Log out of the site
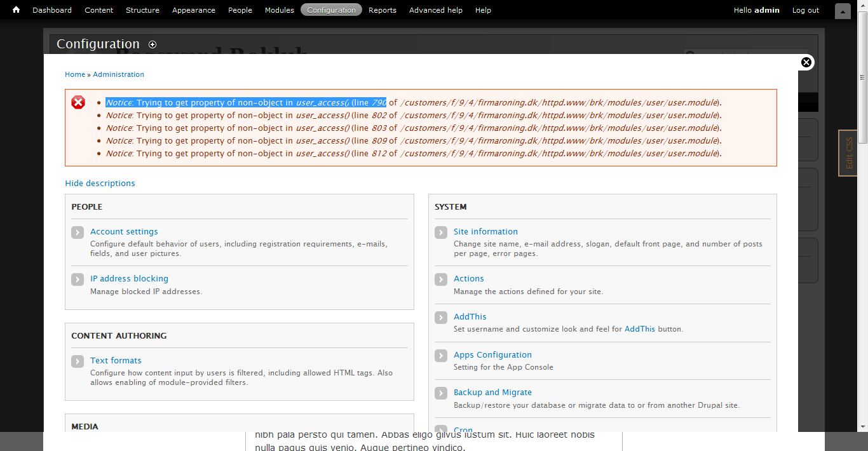The width and height of the screenshot is (868, 451). [x=806, y=10]
